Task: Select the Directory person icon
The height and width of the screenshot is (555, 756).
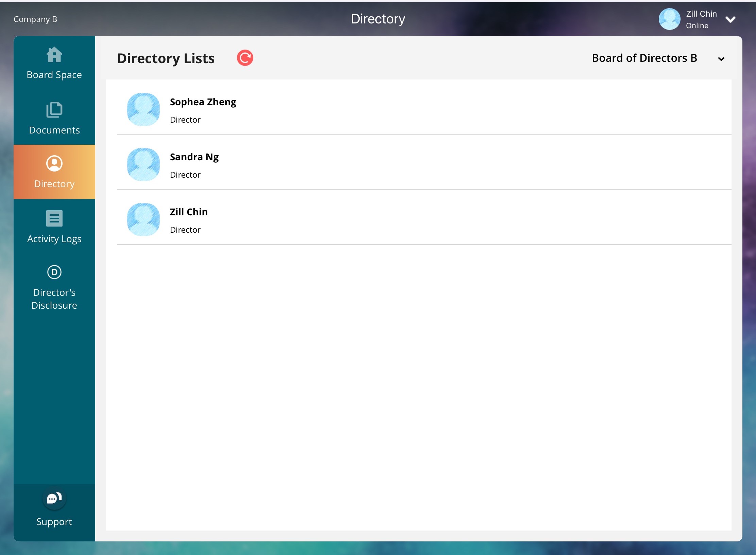Action: click(x=54, y=164)
